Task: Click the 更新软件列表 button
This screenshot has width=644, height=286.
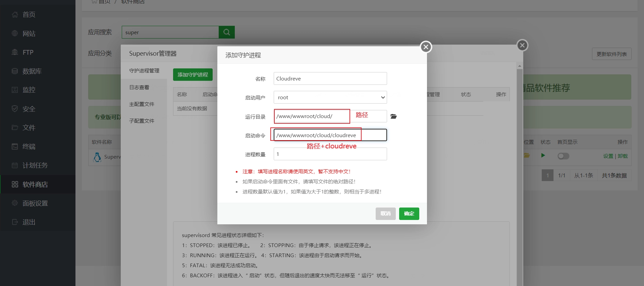Action: click(612, 54)
